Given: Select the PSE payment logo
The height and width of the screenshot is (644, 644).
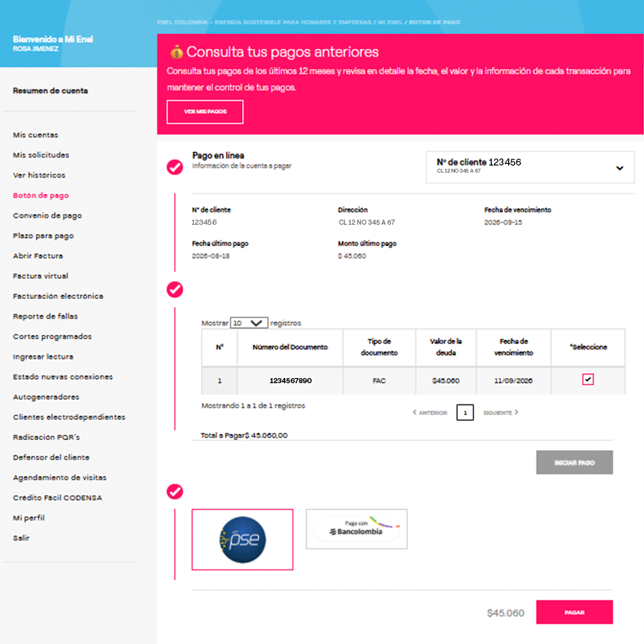Looking at the screenshot, I should (x=242, y=539).
